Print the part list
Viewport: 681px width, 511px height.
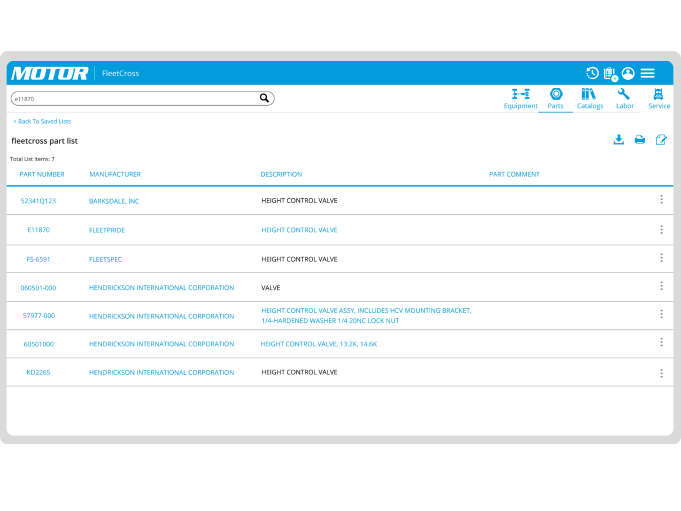[x=640, y=140]
